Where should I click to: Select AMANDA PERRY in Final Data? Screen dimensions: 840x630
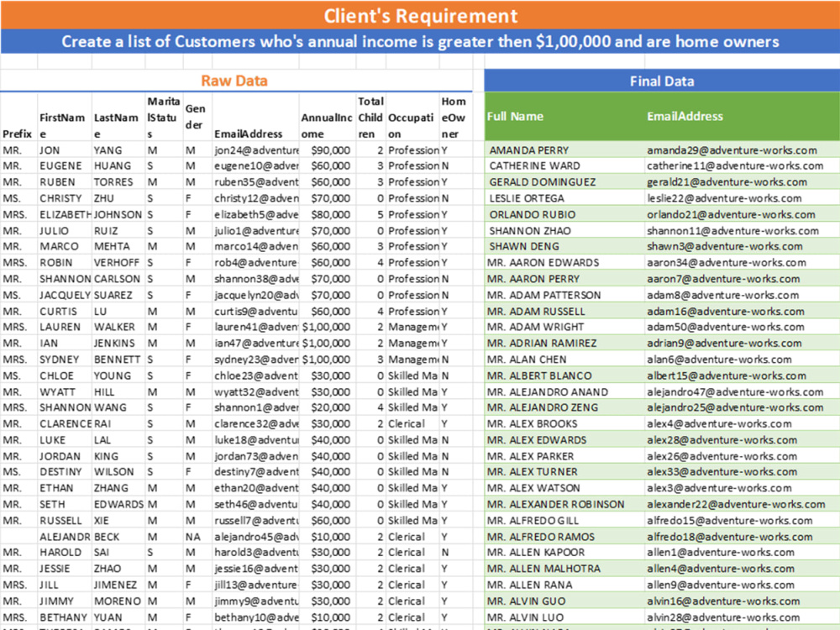pyautogui.click(x=564, y=150)
